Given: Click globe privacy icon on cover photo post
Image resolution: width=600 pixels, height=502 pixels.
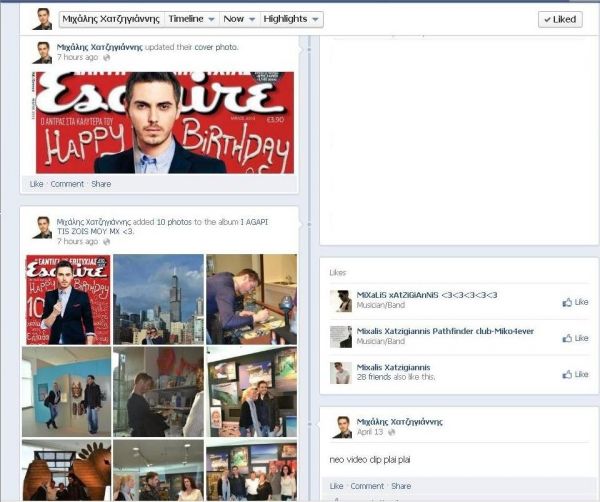Looking at the screenshot, I should coord(107,57).
